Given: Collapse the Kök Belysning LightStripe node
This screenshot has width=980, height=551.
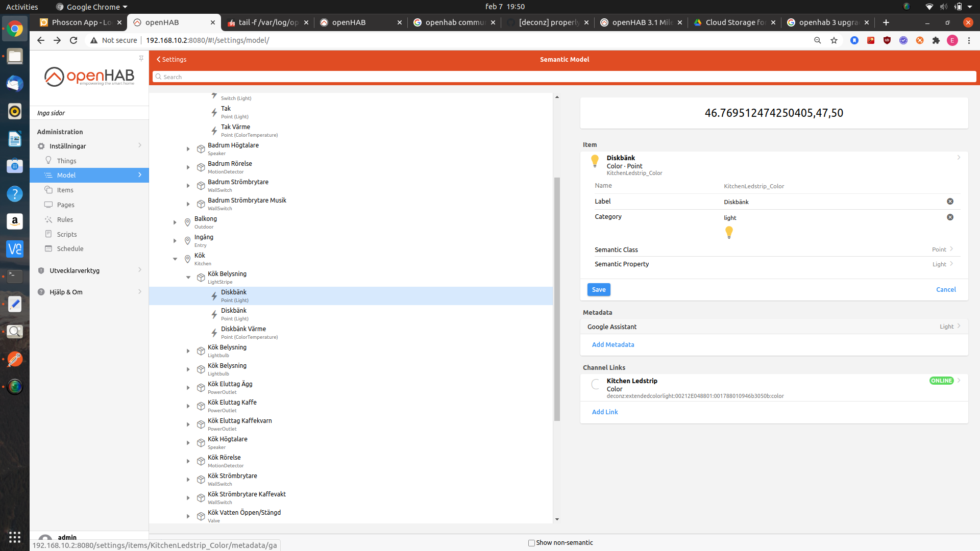Looking at the screenshot, I should point(188,278).
